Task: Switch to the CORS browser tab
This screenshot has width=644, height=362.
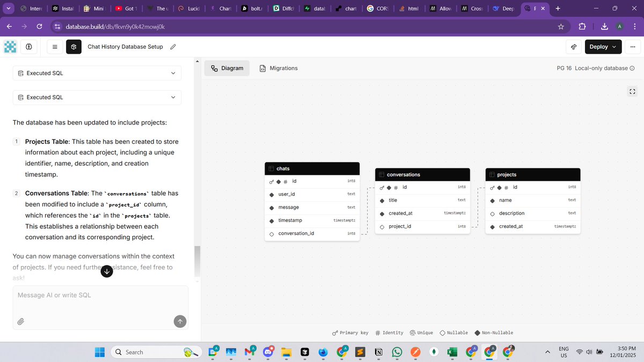Action: [379, 9]
